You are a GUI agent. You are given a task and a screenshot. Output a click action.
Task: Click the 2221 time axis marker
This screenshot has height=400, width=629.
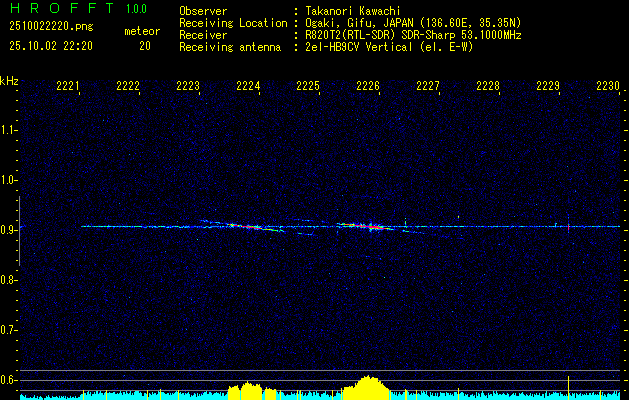(67, 85)
